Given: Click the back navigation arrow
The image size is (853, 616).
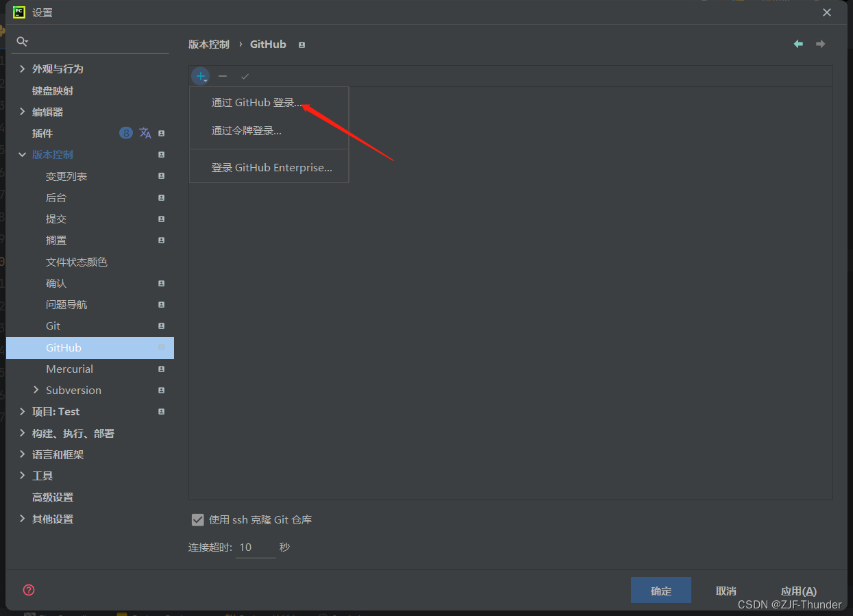Looking at the screenshot, I should 798,44.
